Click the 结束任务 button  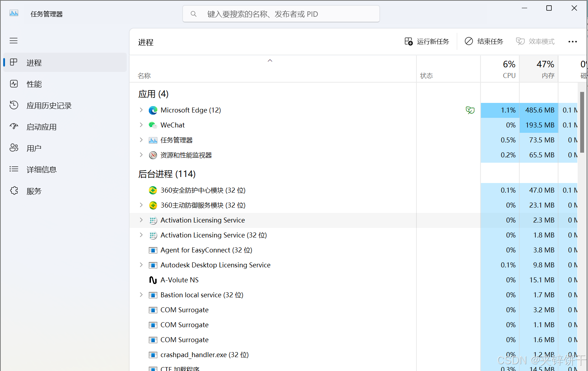pyautogui.click(x=484, y=42)
